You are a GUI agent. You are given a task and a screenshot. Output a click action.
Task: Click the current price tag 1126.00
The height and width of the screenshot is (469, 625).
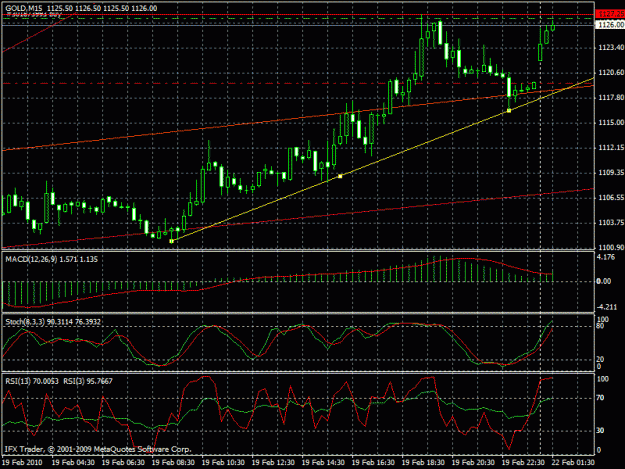pyautogui.click(x=609, y=25)
